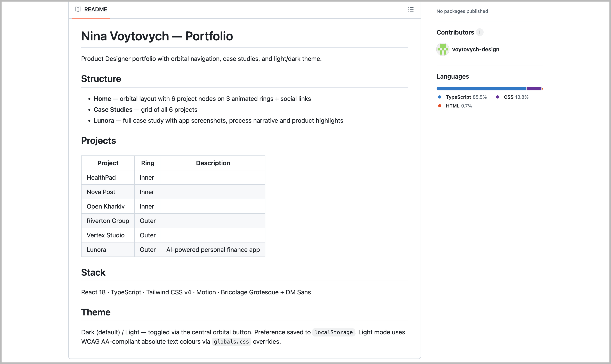Image resolution: width=611 pixels, height=364 pixels.
Task: Open the CSS 13.8% language link
Action: [516, 97]
